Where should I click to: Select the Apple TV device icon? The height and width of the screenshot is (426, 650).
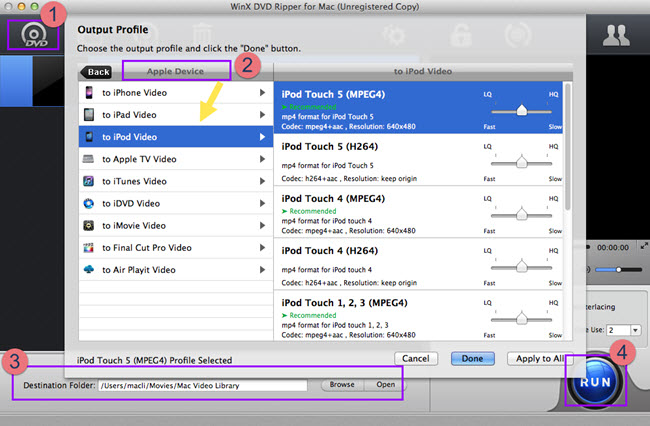click(x=88, y=159)
